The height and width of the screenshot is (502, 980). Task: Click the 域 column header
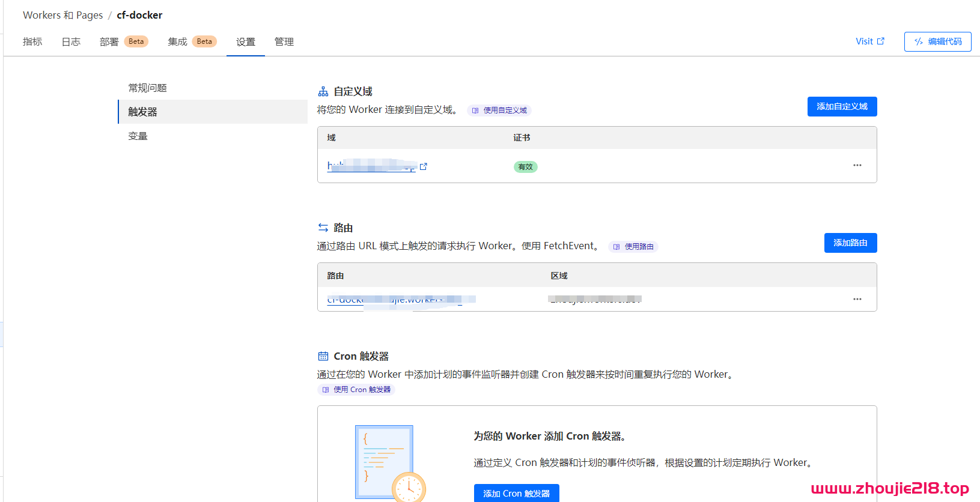[x=332, y=138]
